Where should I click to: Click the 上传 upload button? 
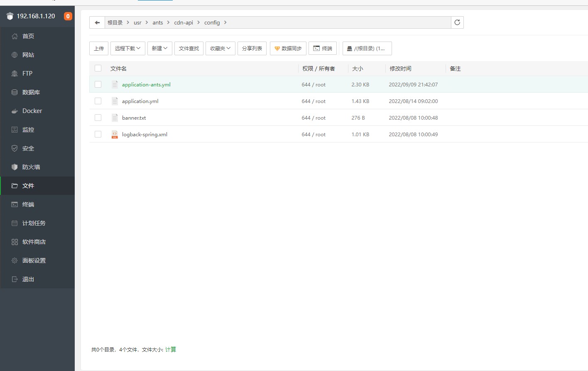pyautogui.click(x=98, y=48)
